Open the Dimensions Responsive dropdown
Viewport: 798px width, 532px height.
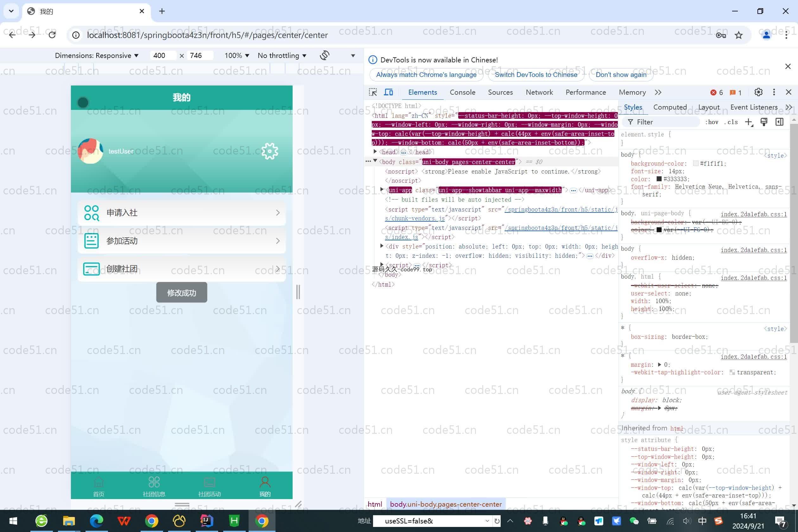pos(97,56)
